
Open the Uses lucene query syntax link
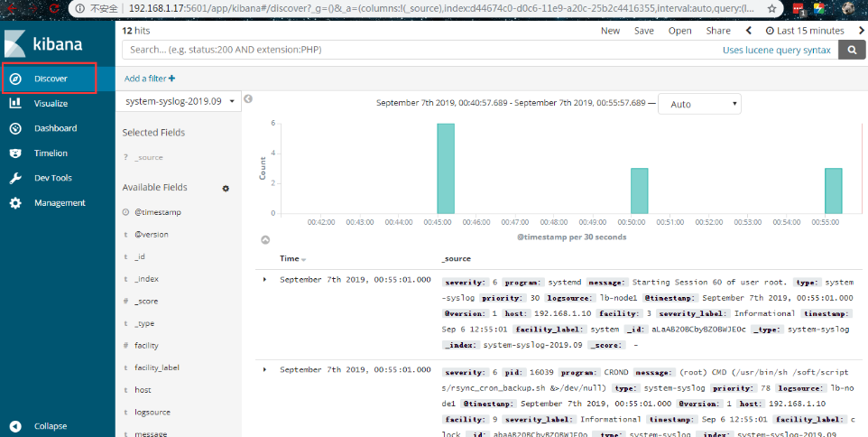[777, 51]
